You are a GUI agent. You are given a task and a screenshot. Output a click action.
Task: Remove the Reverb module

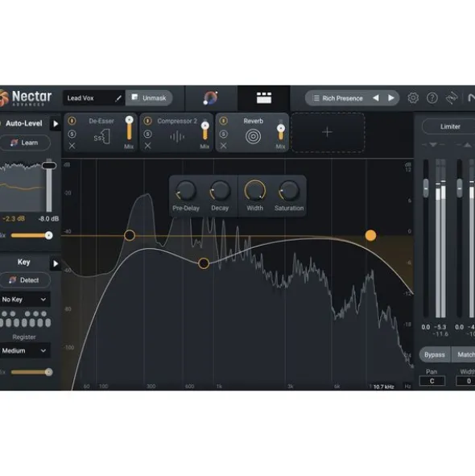[x=223, y=146]
